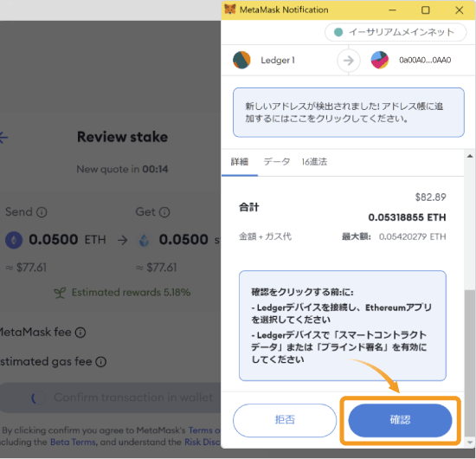Click the MetaMask fee info icon
Image resolution: width=476 pixels, height=459 pixels.
coord(80,333)
